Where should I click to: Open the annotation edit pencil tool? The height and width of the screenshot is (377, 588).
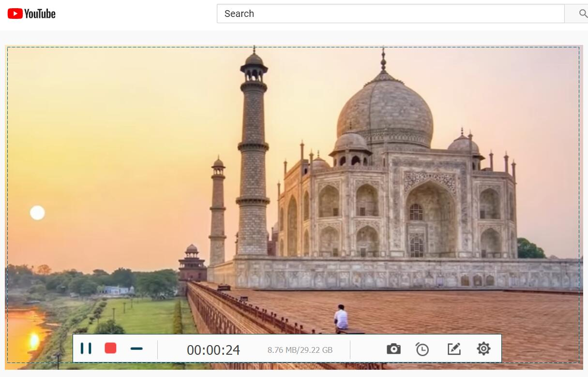454,349
